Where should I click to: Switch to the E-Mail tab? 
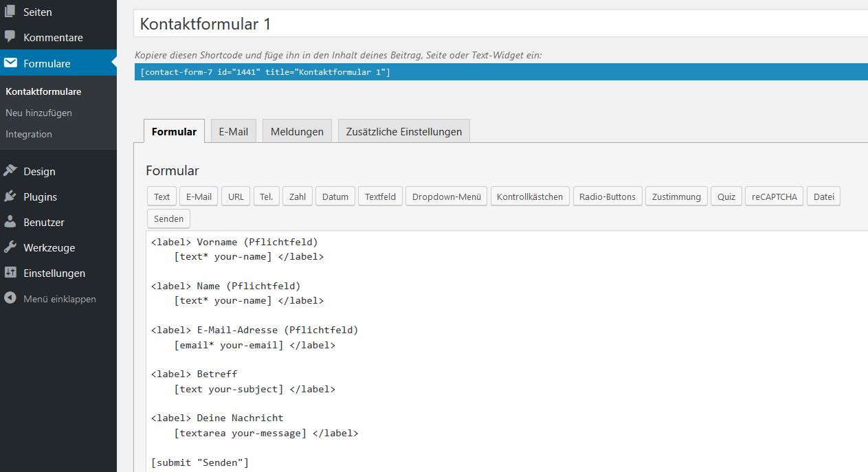coord(233,131)
